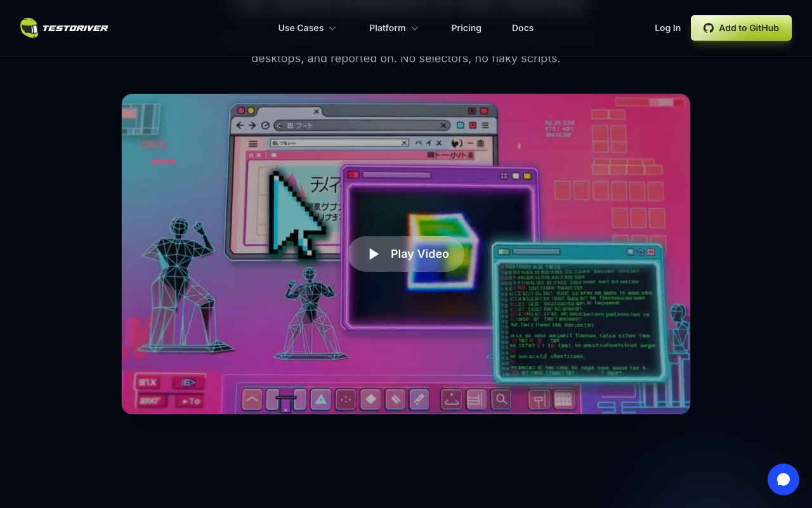Click the TESTDRIVER wordmark text
The height and width of the screenshot is (508, 812).
coord(75,28)
